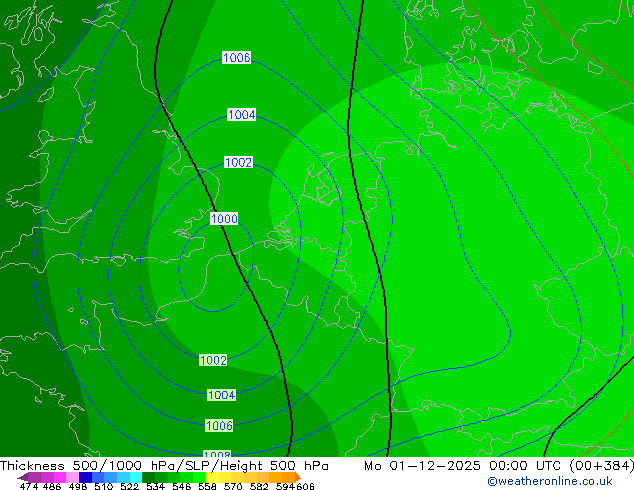
Task: Pick the darkest green legend swatch
Action: [x=148, y=477]
